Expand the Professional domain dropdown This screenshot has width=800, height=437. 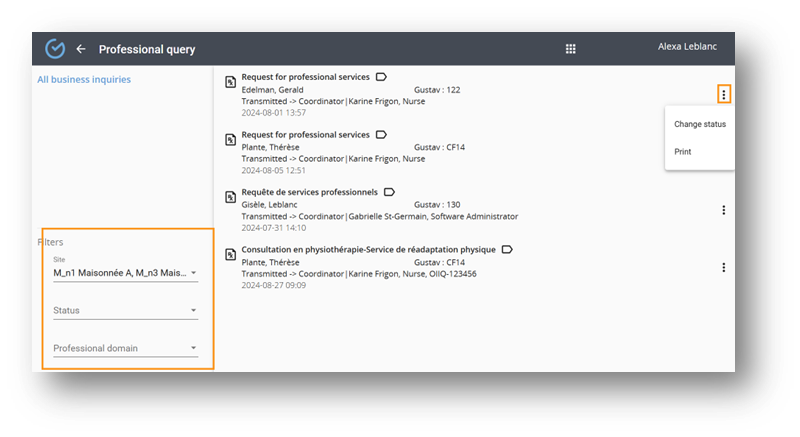point(193,349)
